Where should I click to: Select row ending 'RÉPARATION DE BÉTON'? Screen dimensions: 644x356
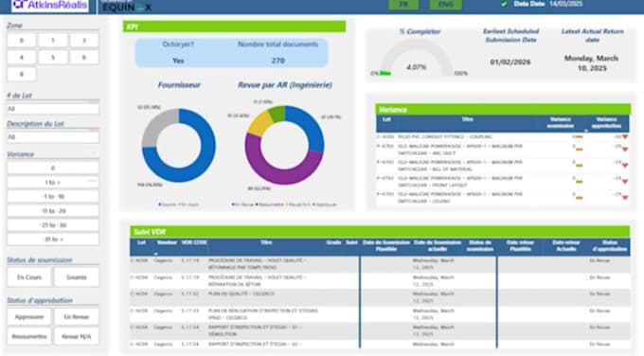tap(380, 281)
